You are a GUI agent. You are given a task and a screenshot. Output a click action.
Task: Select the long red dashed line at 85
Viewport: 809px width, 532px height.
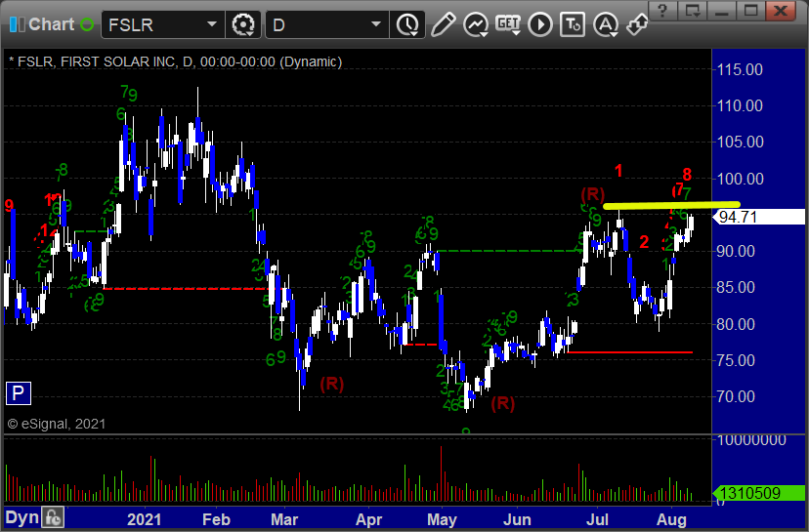coord(185,289)
